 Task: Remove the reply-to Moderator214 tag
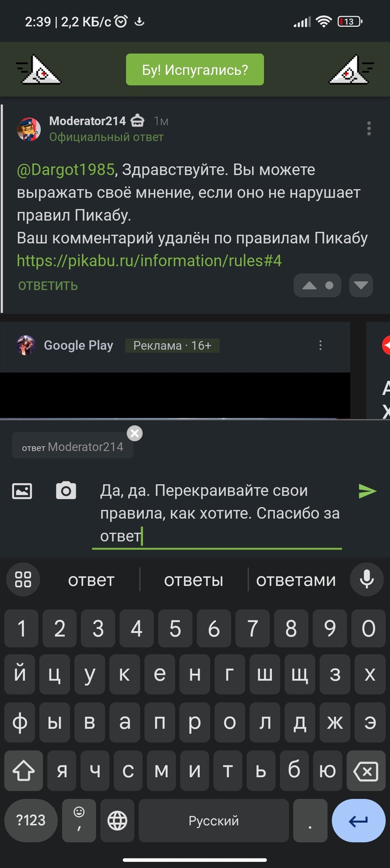coord(135,433)
